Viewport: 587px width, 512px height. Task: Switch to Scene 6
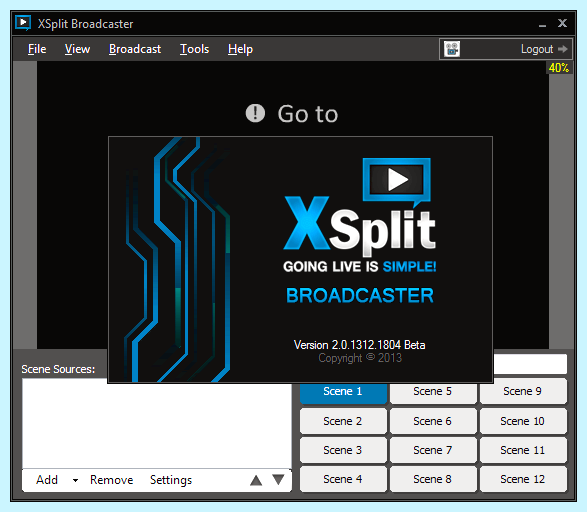pos(433,421)
